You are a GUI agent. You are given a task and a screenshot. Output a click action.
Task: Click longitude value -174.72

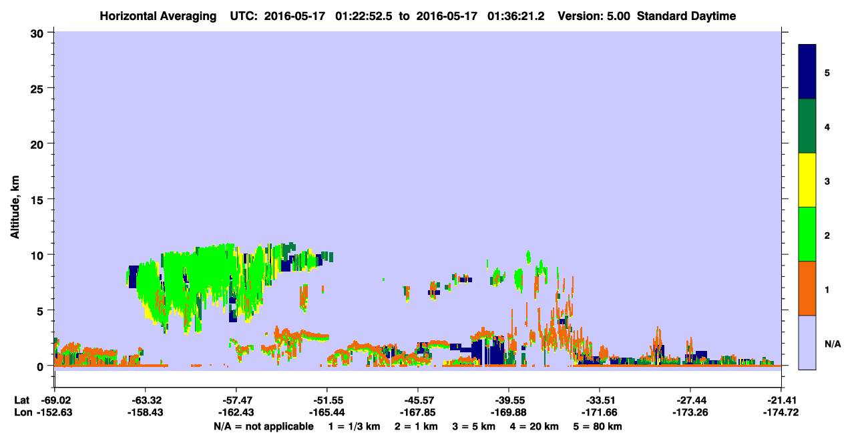781,412
